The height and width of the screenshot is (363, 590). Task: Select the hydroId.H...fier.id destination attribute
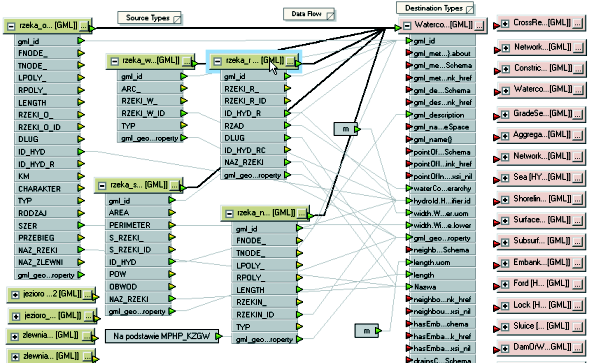(442, 200)
